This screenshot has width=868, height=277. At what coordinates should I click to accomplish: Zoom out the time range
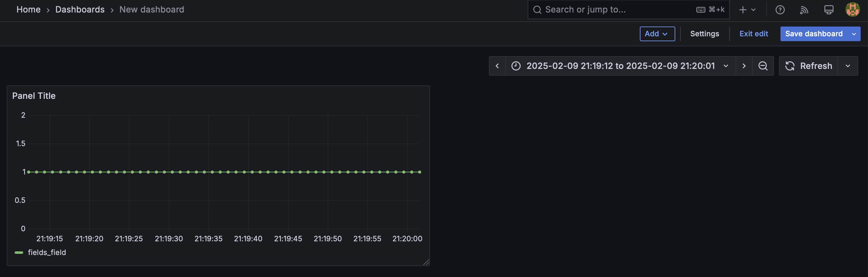pos(763,66)
